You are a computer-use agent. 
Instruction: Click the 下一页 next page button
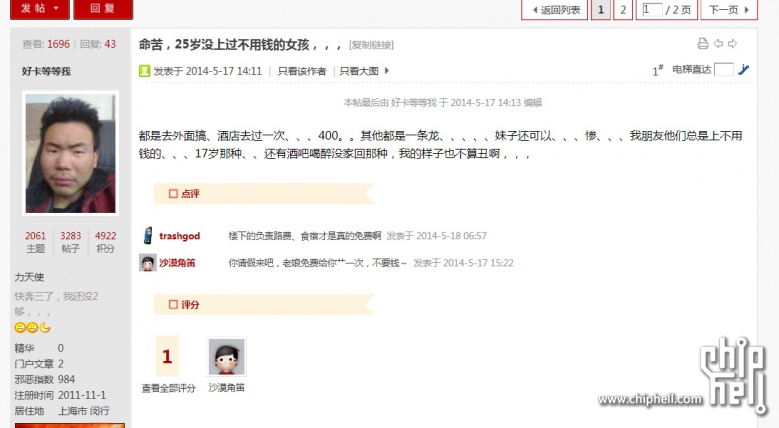click(x=729, y=9)
